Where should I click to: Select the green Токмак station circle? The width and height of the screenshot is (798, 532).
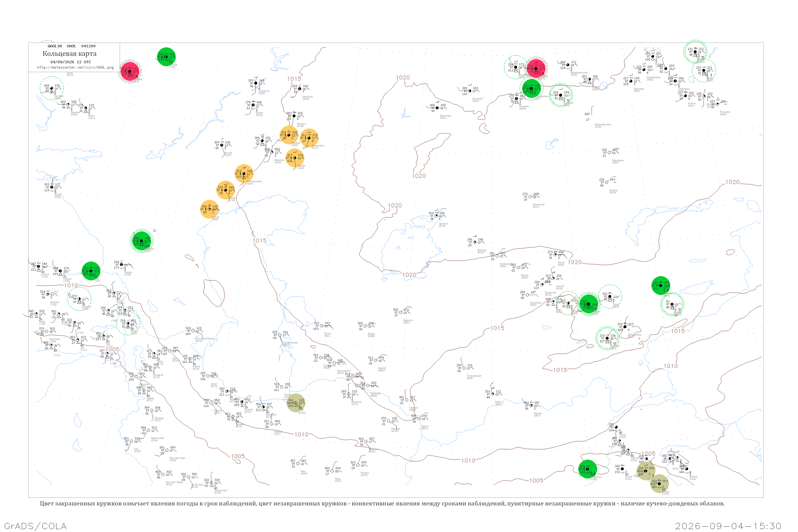[x=661, y=286]
